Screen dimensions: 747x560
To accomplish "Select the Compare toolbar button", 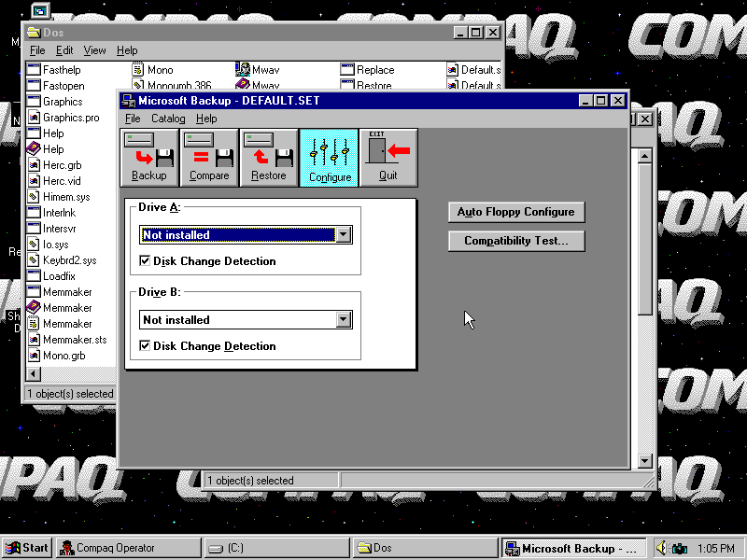I will [x=209, y=158].
